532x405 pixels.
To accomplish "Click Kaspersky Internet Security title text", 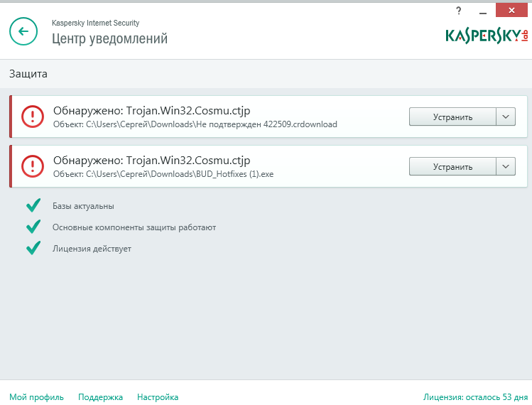I will 95,23.
